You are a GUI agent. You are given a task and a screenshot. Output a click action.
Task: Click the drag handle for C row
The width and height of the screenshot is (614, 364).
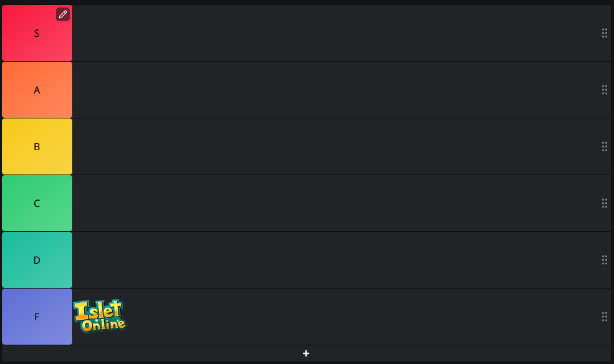604,204
